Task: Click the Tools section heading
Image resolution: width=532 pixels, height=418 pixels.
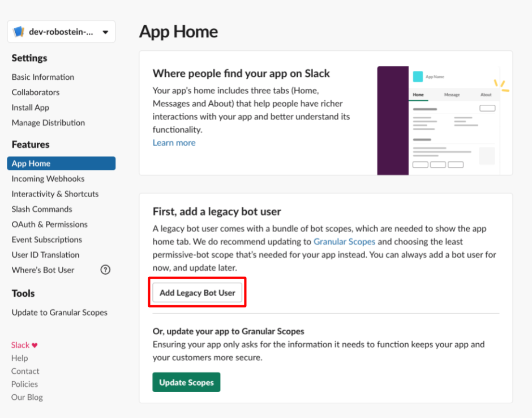Action: [x=23, y=293]
